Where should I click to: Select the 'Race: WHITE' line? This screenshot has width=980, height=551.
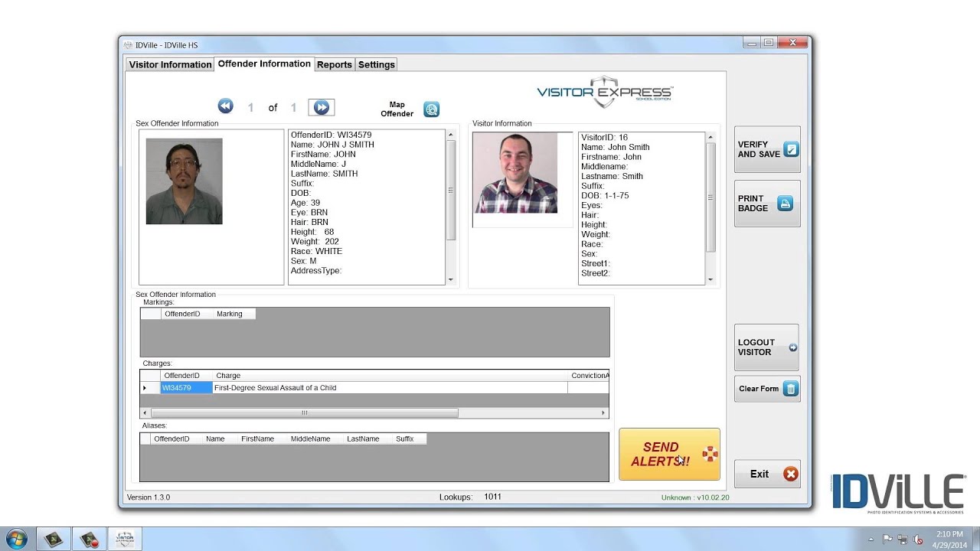pos(316,251)
